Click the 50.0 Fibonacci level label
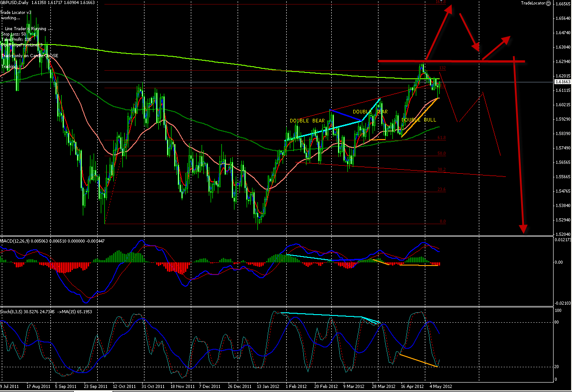Viewport: 572px width, 392px height. 441,153
